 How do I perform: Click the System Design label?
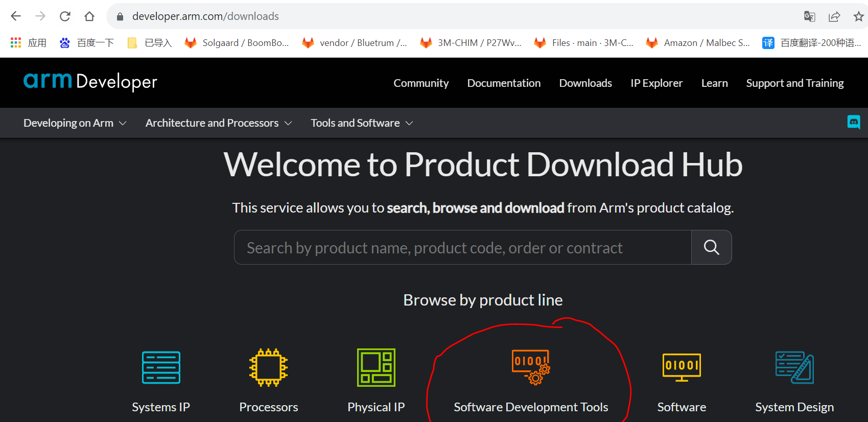pyautogui.click(x=794, y=407)
